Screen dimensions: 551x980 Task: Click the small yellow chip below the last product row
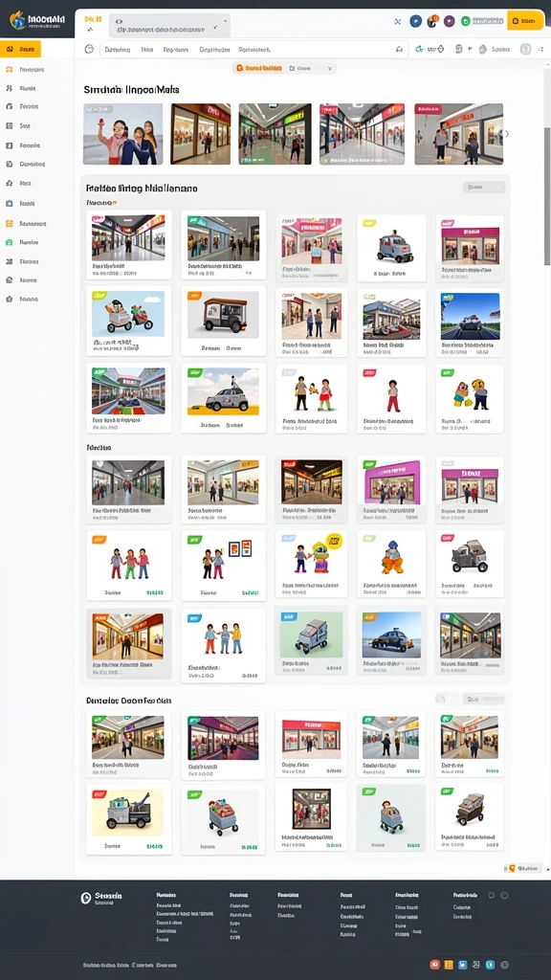pyautogui.click(x=524, y=868)
